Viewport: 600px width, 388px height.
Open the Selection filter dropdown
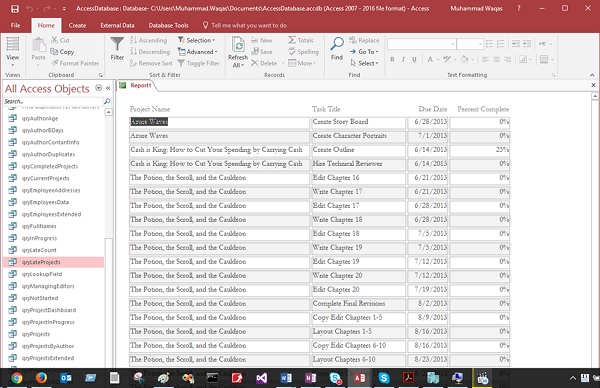click(196, 40)
